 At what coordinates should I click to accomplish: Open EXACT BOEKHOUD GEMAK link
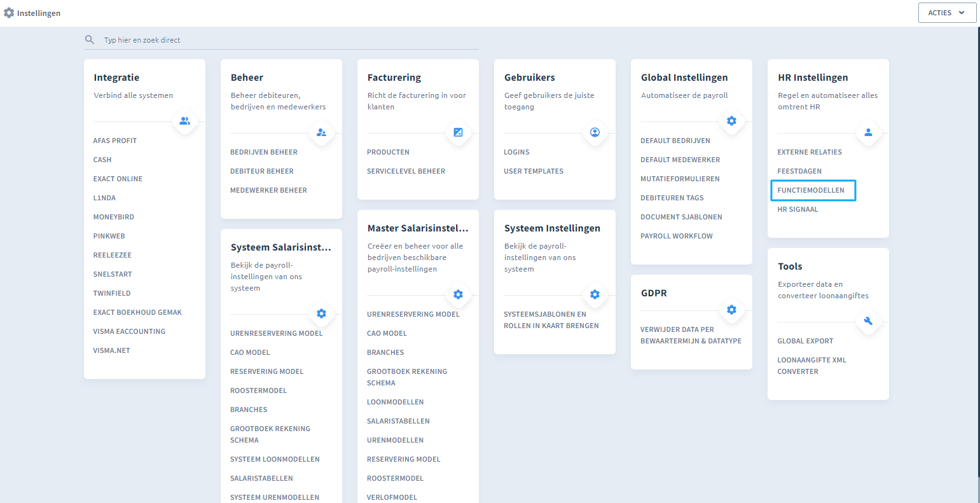coord(137,312)
